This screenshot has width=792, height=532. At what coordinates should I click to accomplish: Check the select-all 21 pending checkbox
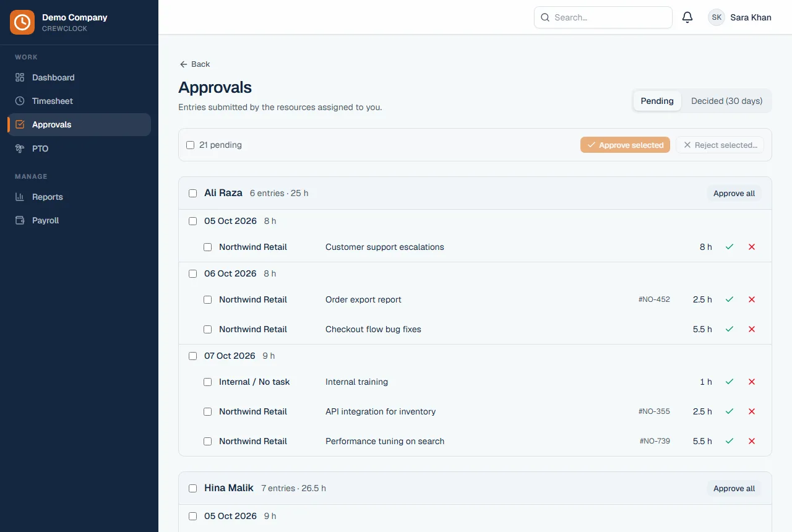[x=191, y=145]
